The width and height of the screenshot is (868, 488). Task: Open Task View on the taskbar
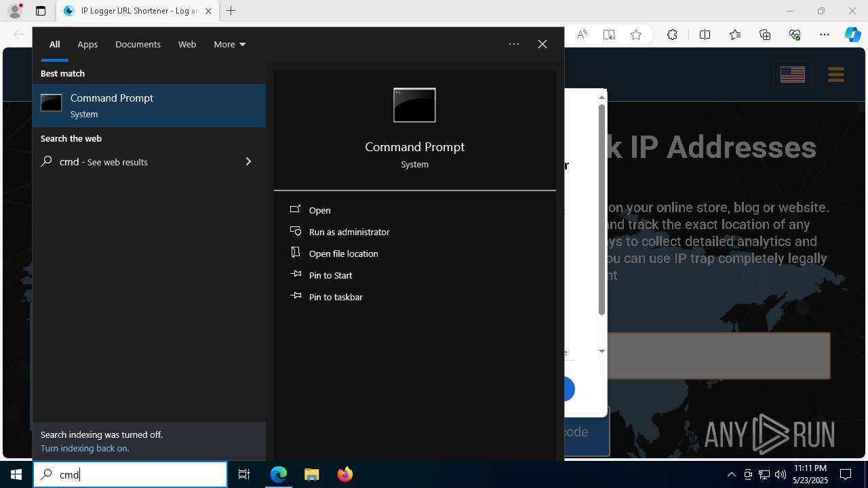coord(244,474)
